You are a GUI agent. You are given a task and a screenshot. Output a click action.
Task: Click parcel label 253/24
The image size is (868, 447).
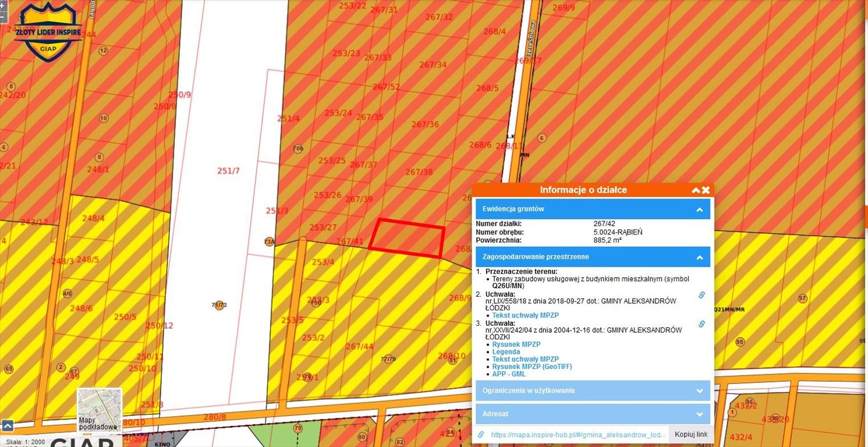(x=338, y=113)
